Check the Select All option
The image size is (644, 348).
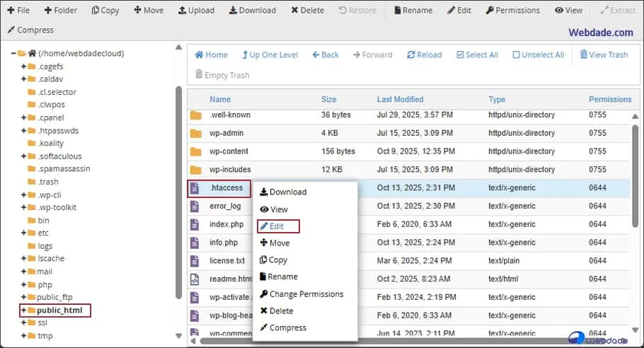(x=477, y=55)
